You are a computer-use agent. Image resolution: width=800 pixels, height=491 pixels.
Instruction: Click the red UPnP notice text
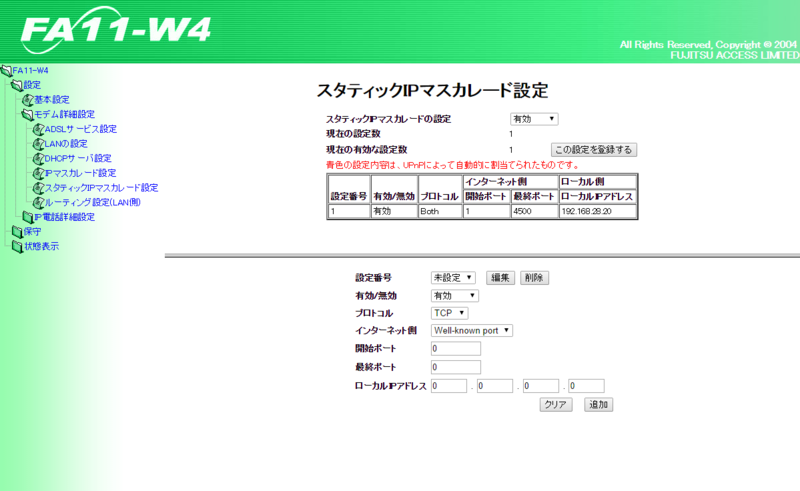pos(453,165)
